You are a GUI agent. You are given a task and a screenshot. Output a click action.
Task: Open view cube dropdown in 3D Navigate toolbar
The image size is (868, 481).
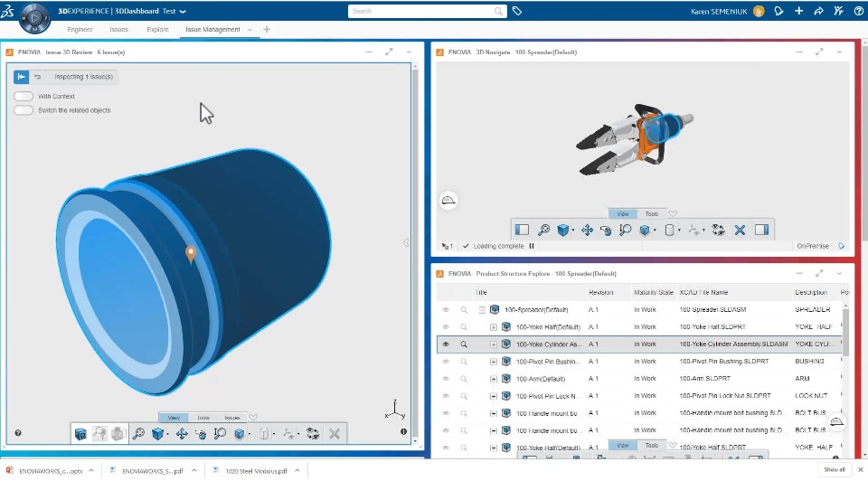click(x=573, y=231)
